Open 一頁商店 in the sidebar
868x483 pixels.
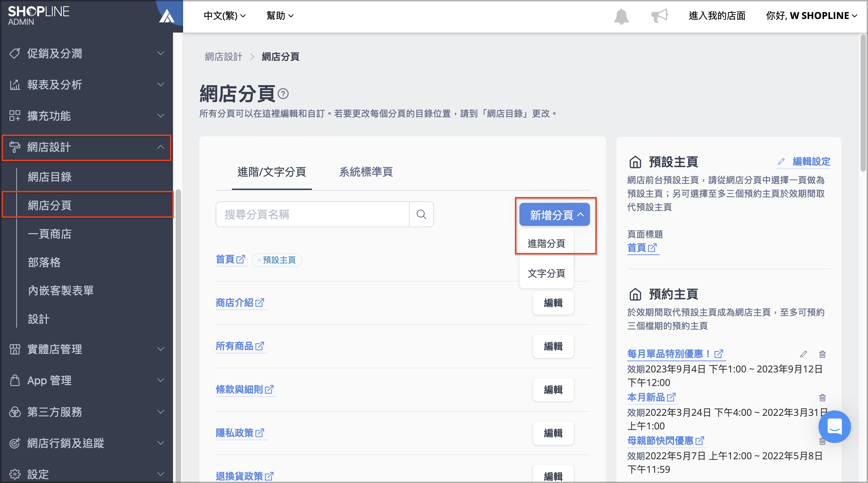(50, 234)
